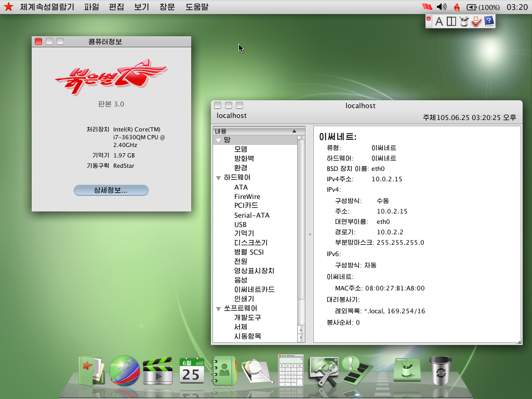Viewport: 532px width, 399px height.
Task: Click the 상세정보... button in computer info window
Action: [x=111, y=190]
